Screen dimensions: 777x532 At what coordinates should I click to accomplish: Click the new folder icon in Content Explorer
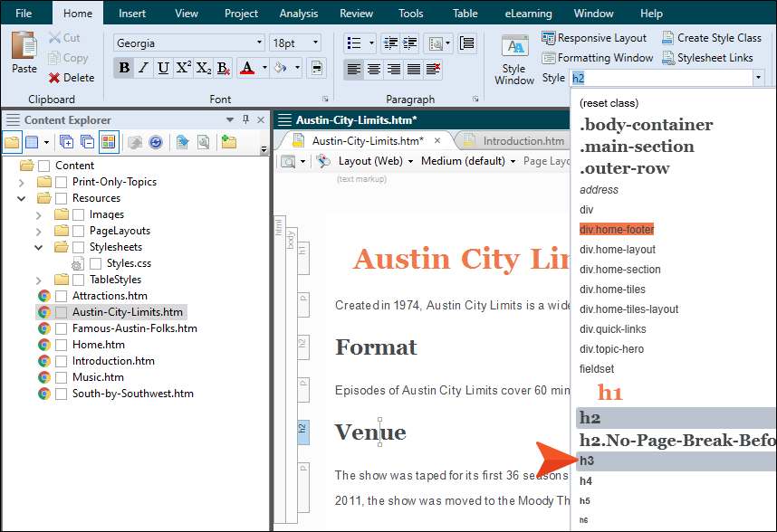pos(229,142)
